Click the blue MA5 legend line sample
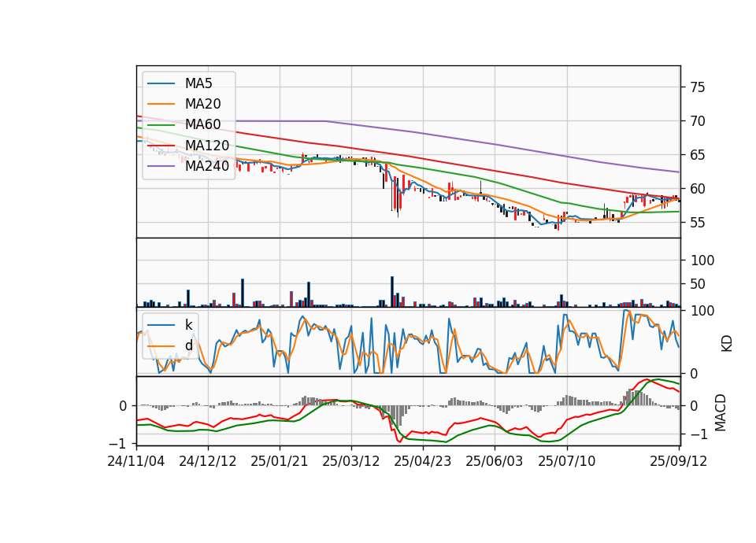This screenshot has height=543, width=756. click(x=161, y=84)
